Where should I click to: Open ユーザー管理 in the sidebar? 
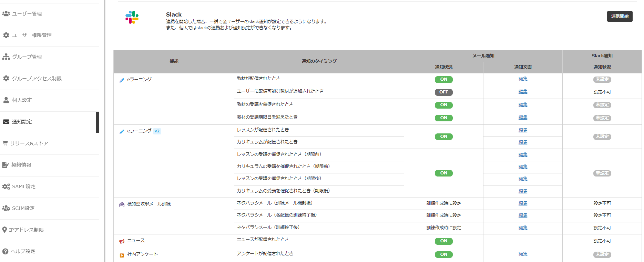click(27, 14)
